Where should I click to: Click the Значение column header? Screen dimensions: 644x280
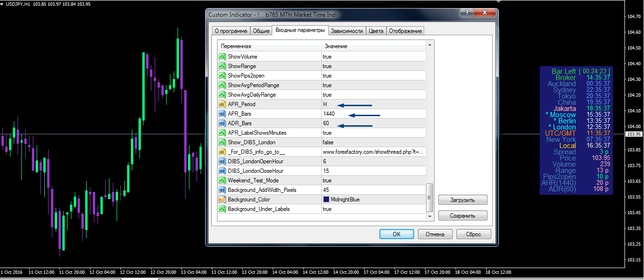click(x=374, y=46)
